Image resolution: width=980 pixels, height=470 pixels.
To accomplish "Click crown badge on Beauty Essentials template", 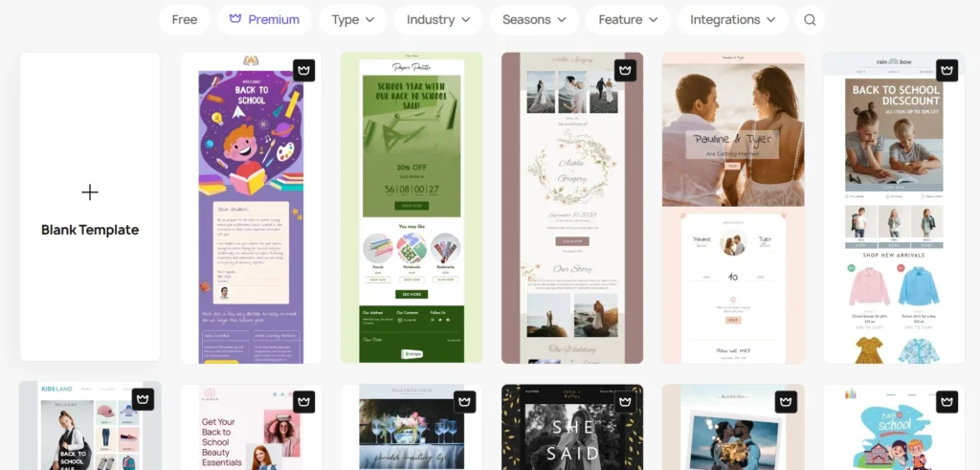I will pos(303,402).
